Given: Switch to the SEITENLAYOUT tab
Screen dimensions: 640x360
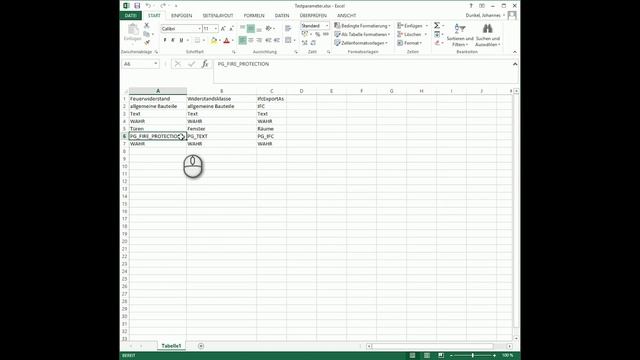Looking at the screenshot, I should pyautogui.click(x=218, y=16).
